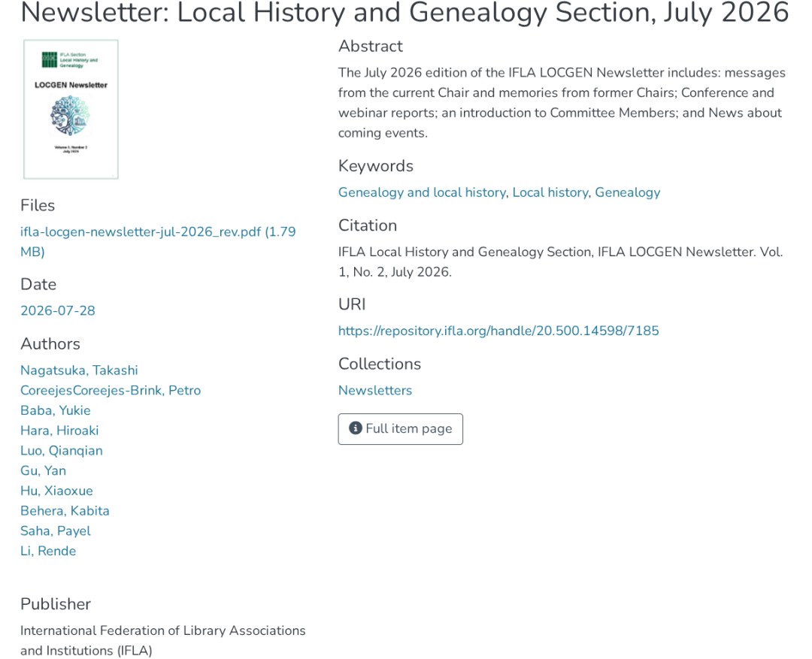Screen dimensions: 812x659
Task: Open the LOCGEN Newsletter cover thumbnail
Action: click(x=71, y=109)
